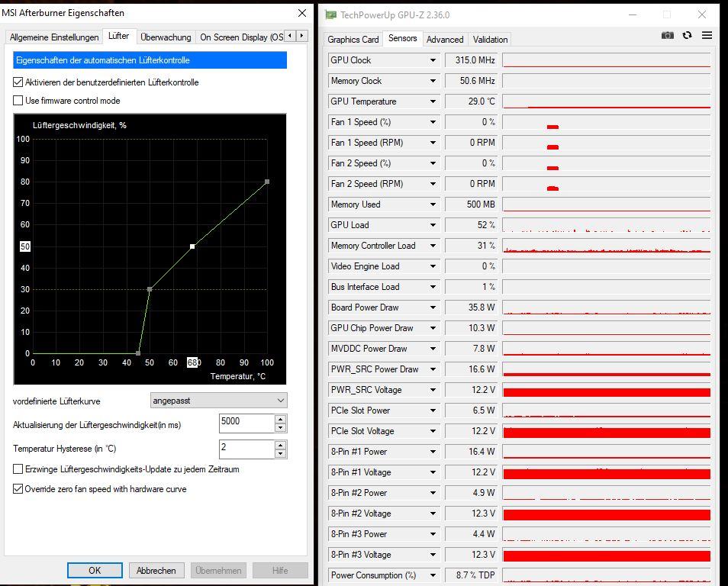Open Board Power Draw sensor dropdown
728x586 pixels.
click(433, 307)
